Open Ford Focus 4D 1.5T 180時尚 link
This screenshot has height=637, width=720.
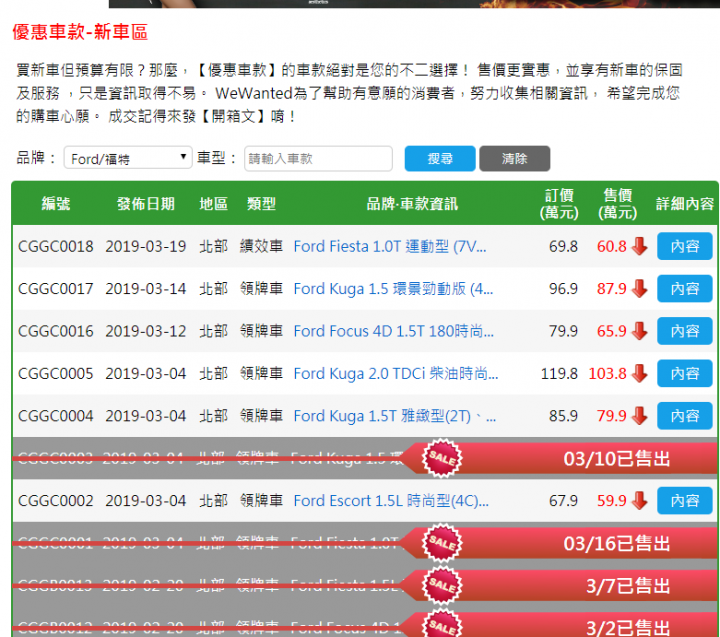pyautogui.click(x=394, y=331)
